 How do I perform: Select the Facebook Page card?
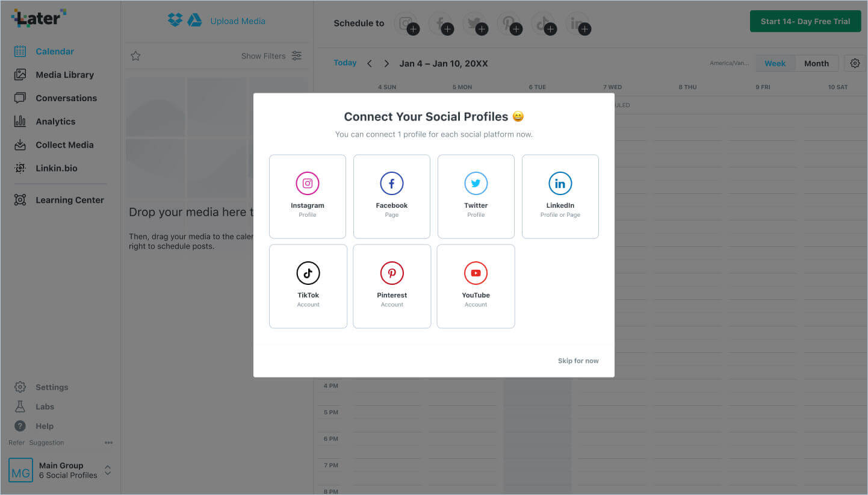coord(392,196)
